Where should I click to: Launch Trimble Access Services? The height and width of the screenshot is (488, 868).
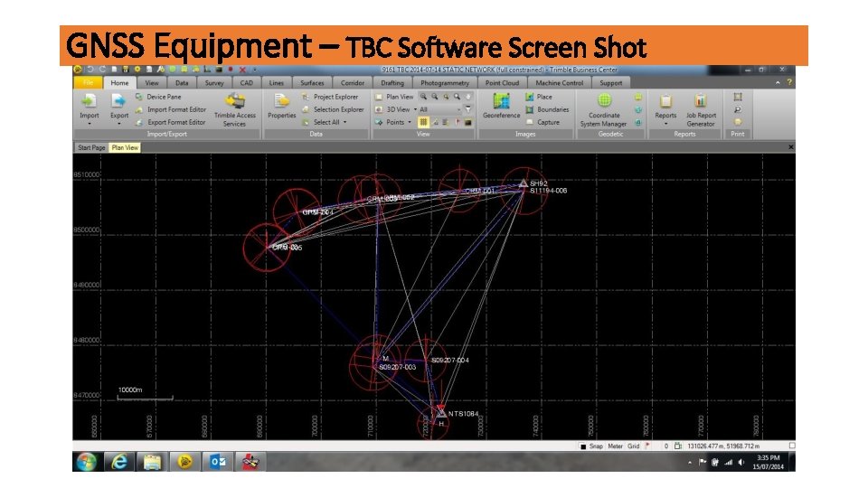click(235, 110)
